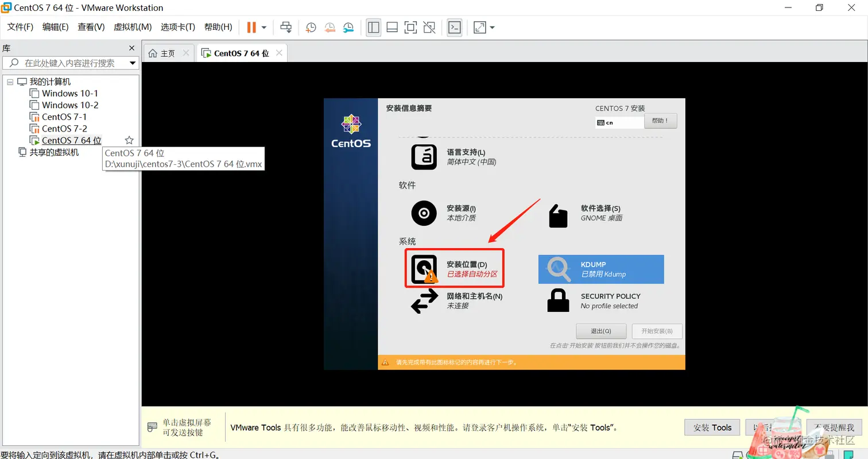Open the 帮助(H) menu

tap(218, 27)
